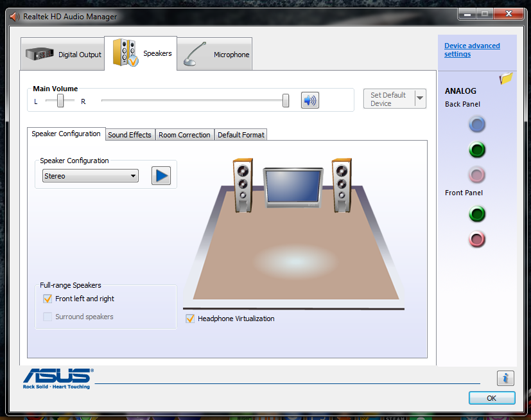Click the Main Volume slider handle
This screenshot has width=531, height=420.
(286, 100)
